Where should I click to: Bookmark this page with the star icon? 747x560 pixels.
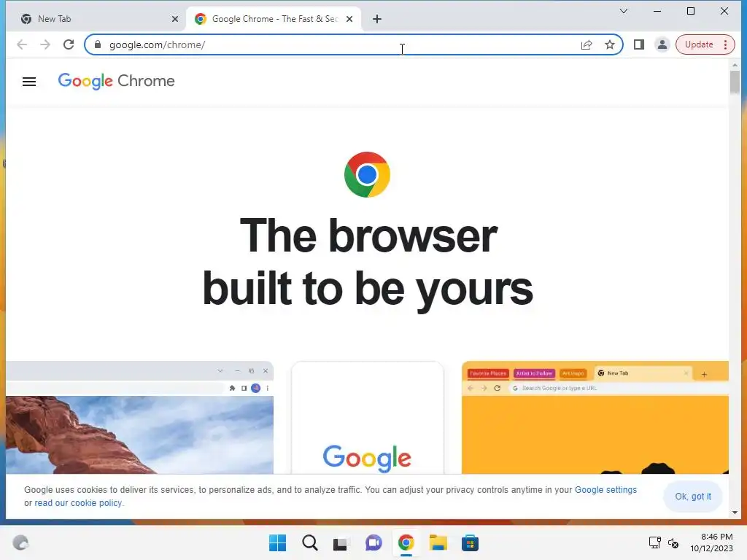coord(609,44)
